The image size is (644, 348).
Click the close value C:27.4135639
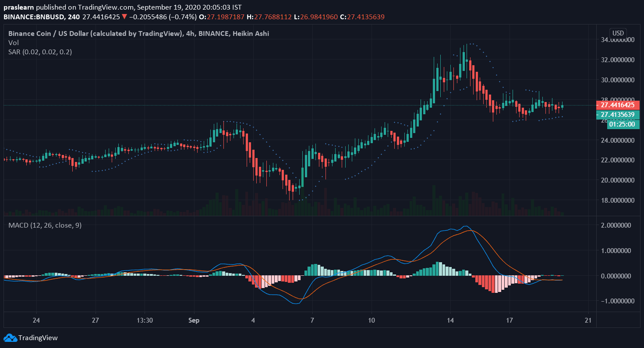tap(362, 17)
